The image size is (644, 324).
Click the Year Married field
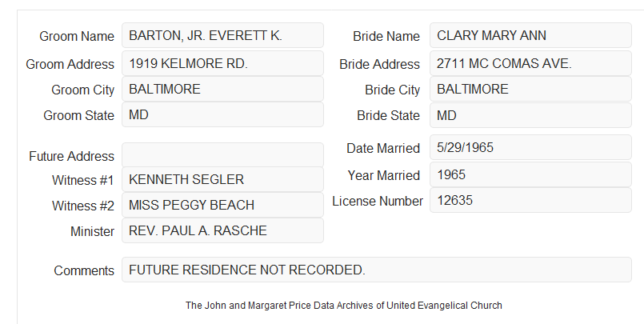[530, 174]
